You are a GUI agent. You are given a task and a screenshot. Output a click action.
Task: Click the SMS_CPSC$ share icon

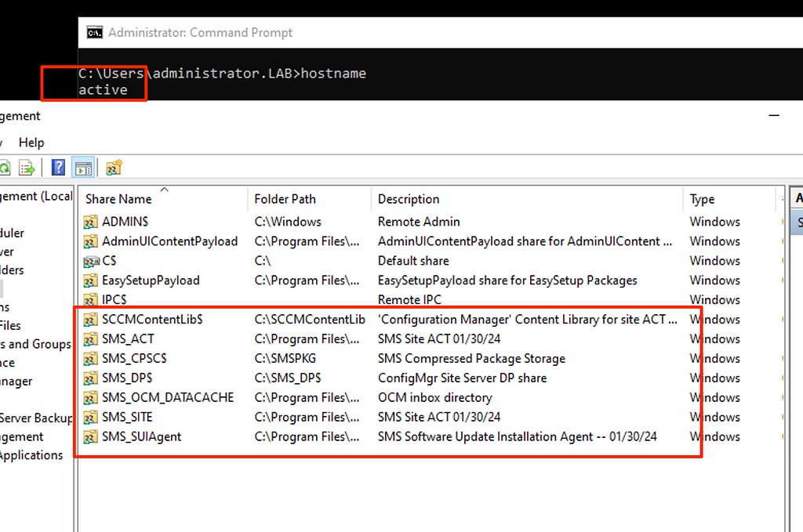[91, 359]
